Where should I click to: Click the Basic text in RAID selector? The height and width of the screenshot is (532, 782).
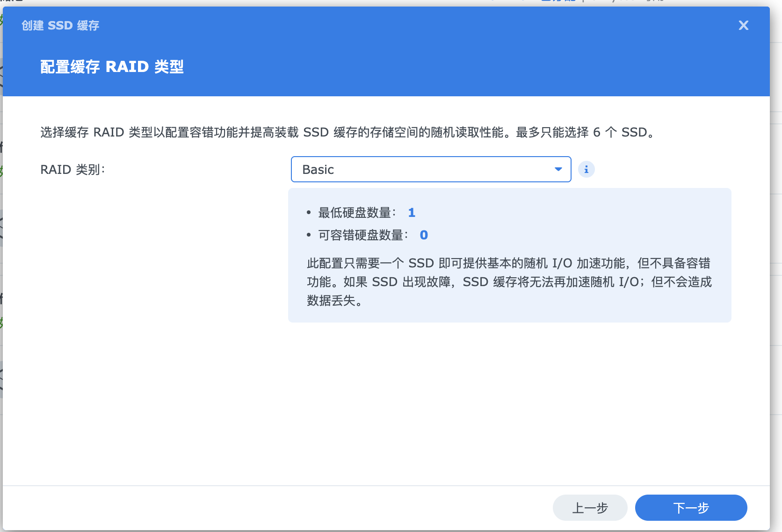(x=318, y=170)
